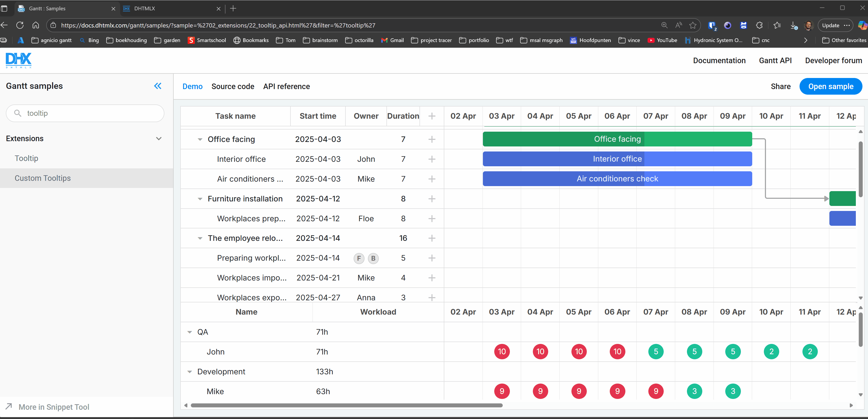The height and width of the screenshot is (419, 868).
Task: Collapse the QA resource group
Action: click(x=190, y=332)
